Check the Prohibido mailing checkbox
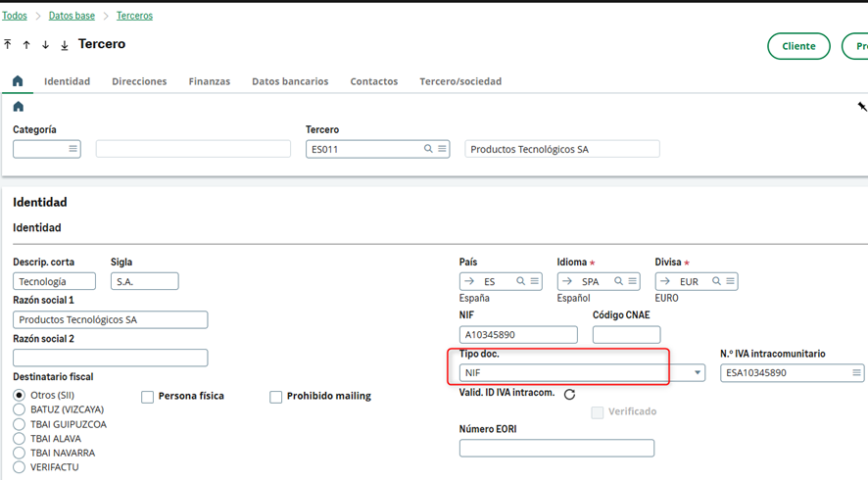The height and width of the screenshot is (480, 868). click(x=275, y=397)
